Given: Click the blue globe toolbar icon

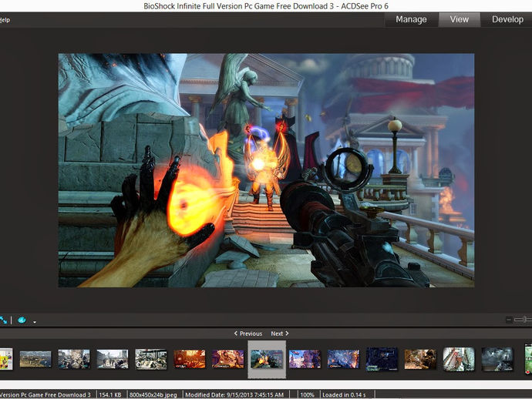Looking at the screenshot, I should pos(22,320).
